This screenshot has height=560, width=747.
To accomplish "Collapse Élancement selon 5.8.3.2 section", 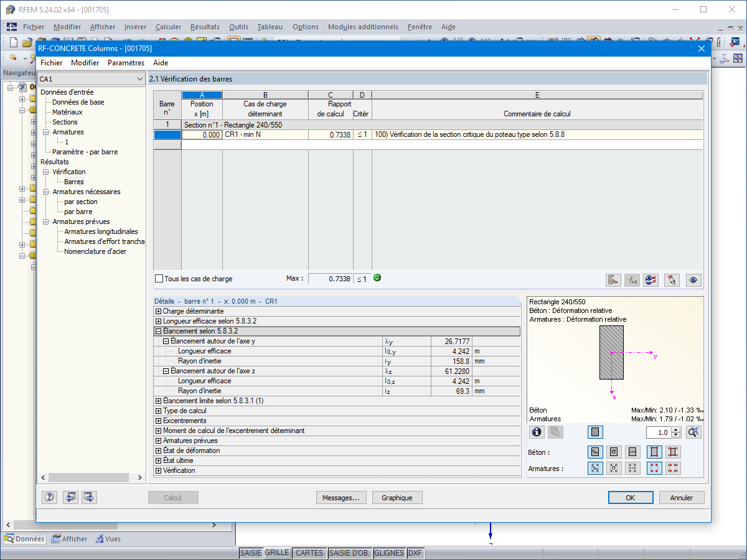I will coord(158,331).
